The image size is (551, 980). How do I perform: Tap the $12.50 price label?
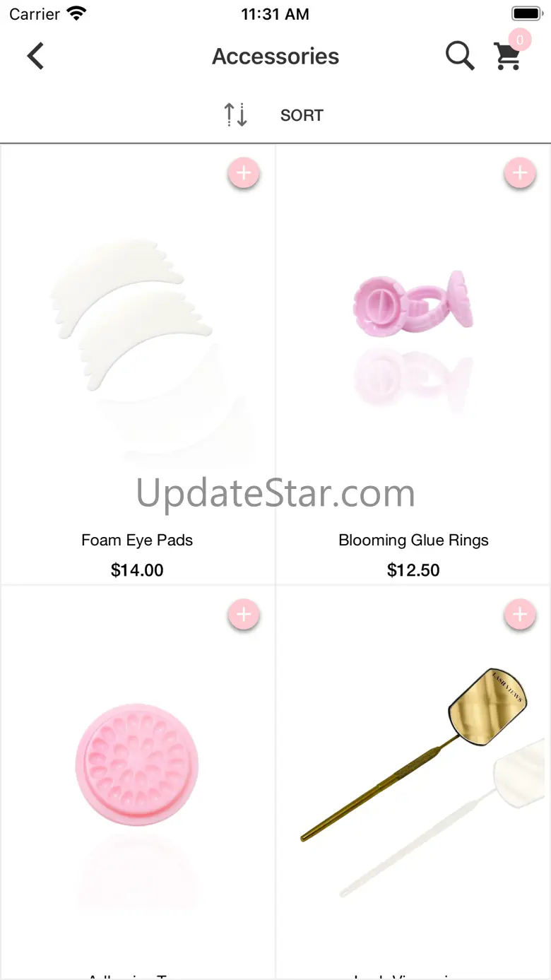point(413,570)
